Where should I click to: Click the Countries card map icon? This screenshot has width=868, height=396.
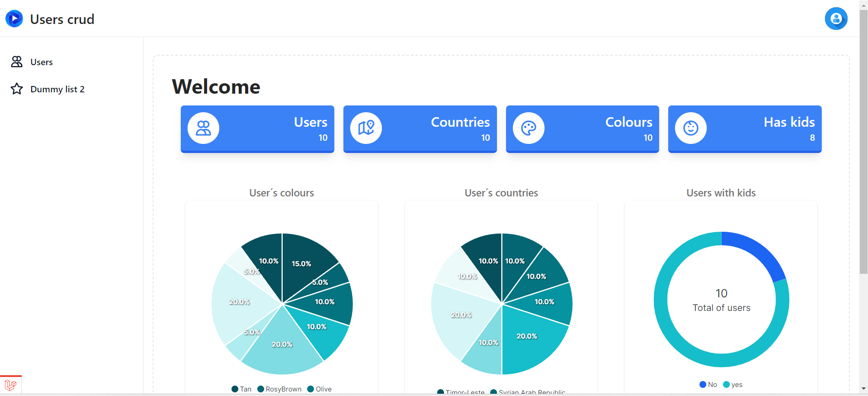pos(366,128)
